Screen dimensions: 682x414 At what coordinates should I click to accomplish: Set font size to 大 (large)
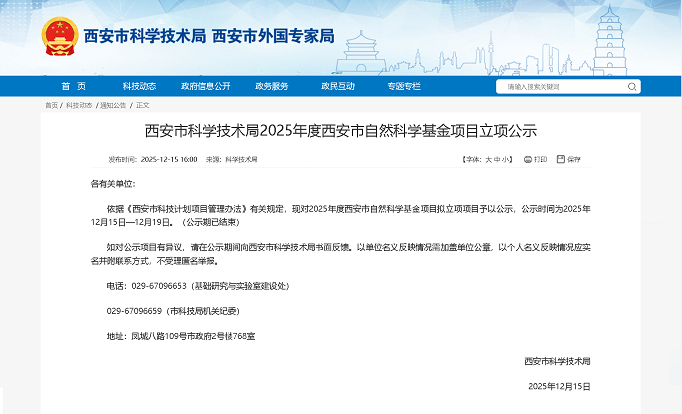point(489,159)
